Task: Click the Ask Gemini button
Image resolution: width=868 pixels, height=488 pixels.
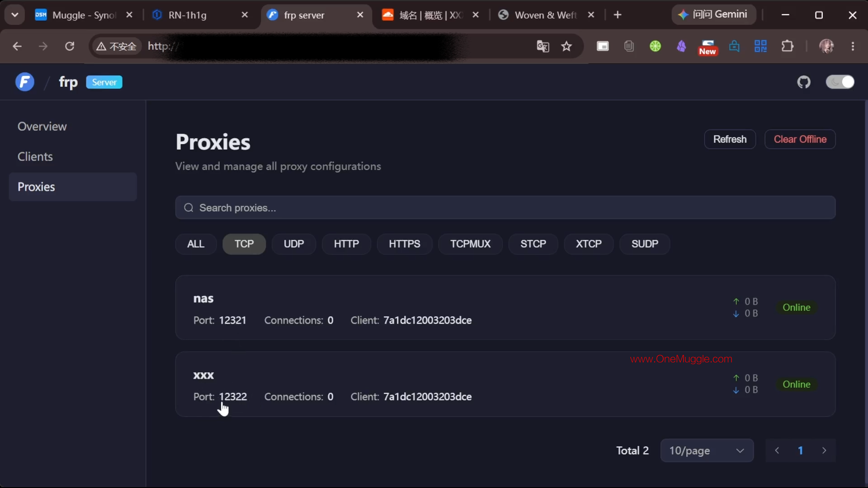Action: [x=713, y=14]
